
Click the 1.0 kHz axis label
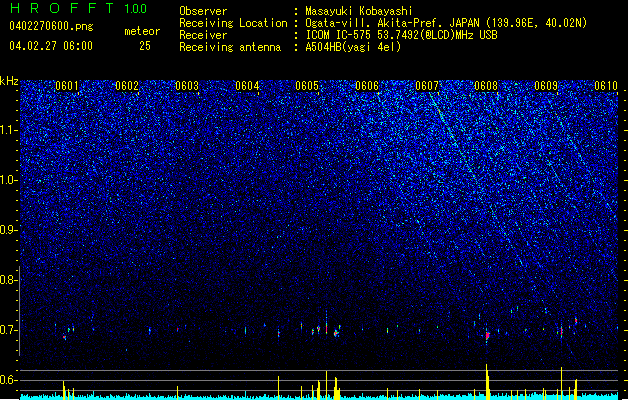pyautogui.click(x=9, y=180)
